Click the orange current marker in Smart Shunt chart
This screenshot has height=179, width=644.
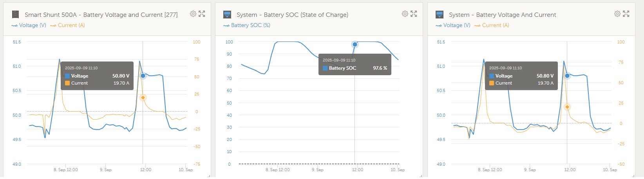(x=143, y=98)
